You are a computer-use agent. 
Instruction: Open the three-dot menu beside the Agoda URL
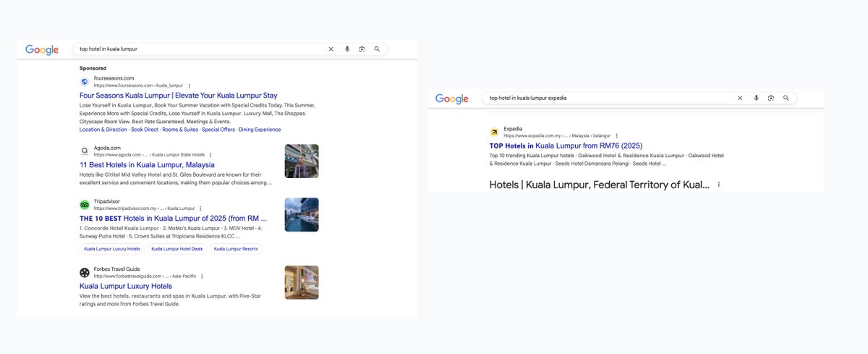(x=210, y=155)
